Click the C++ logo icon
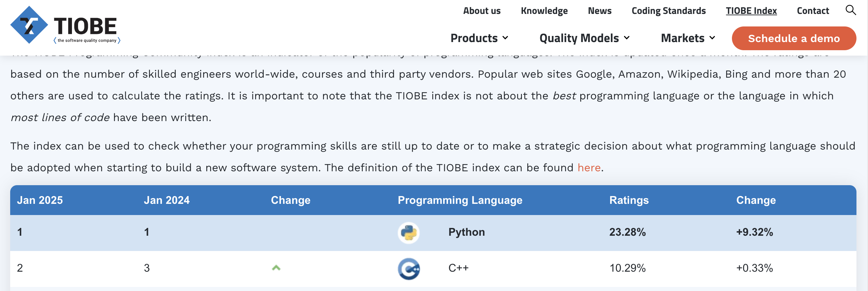 (409, 269)
